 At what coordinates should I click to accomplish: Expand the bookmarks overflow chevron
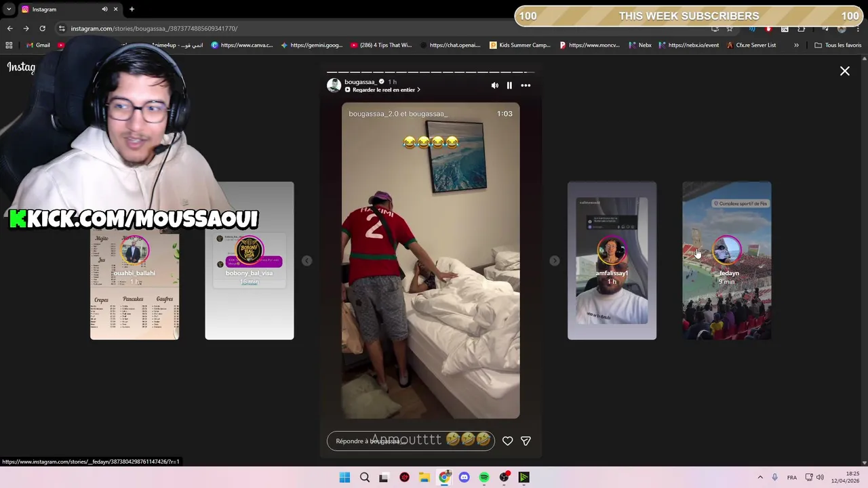tap(796, 45)
